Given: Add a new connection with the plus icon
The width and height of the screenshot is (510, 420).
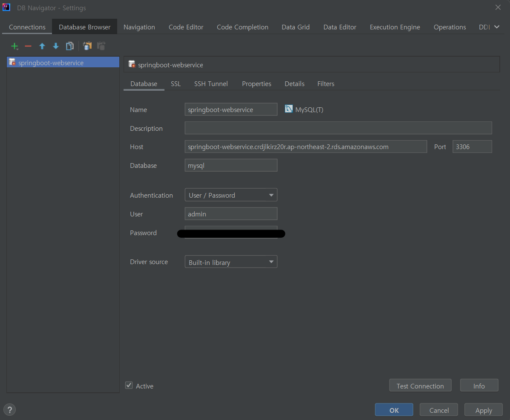Looking at the screenshot, I should (14, 46).
